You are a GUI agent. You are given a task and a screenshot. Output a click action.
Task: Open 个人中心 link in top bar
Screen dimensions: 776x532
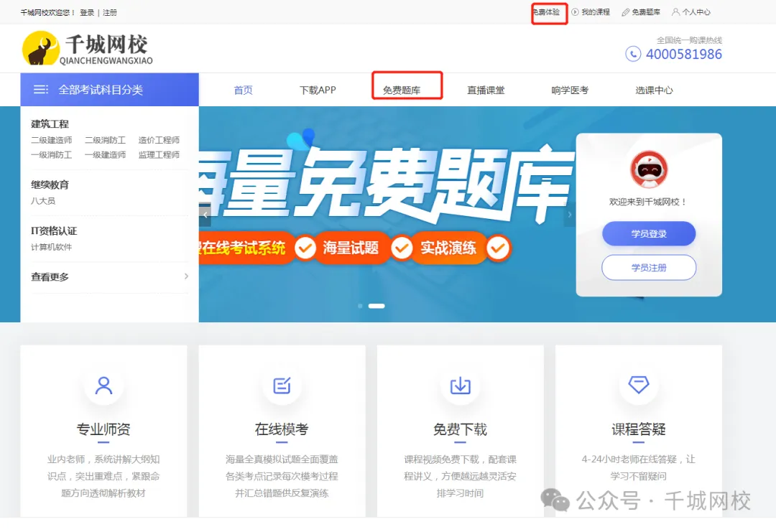[696, 12]
